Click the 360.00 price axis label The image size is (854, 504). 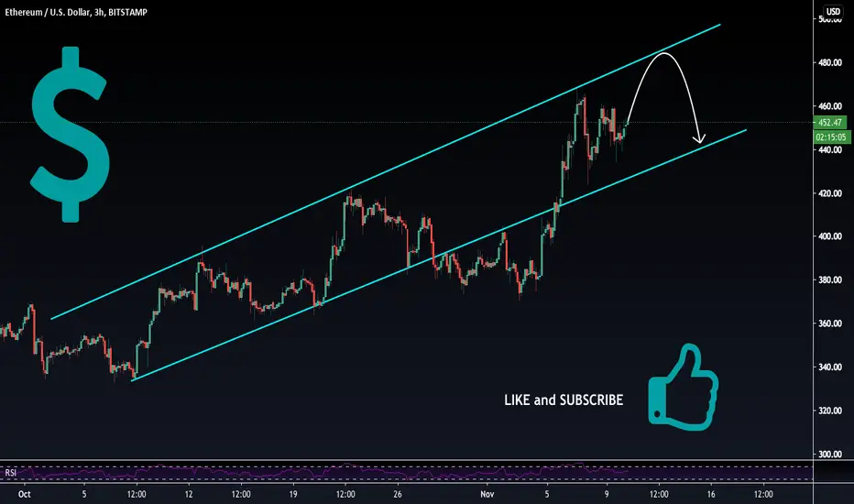(830, 323)
